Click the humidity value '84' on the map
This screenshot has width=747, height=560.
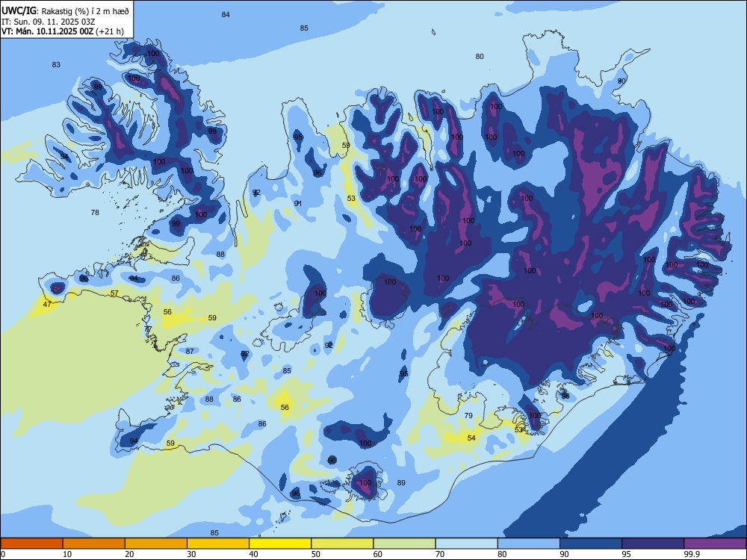coord(226,15)
